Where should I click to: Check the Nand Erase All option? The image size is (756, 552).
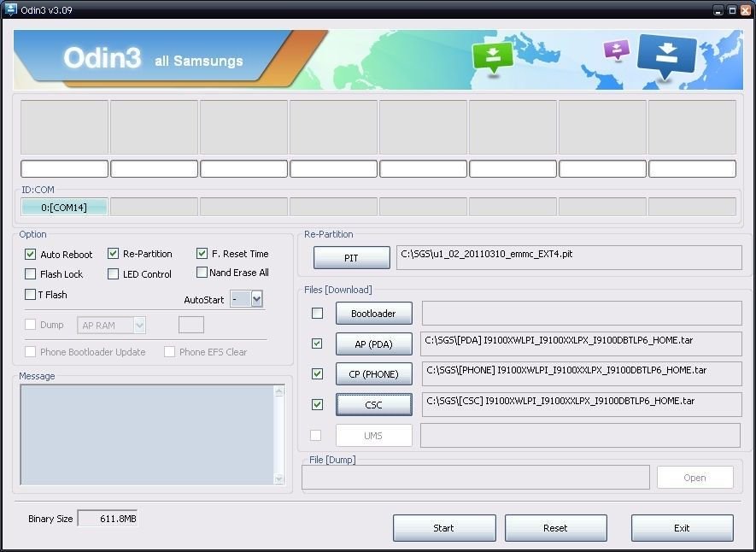click(x=202, y=273)
